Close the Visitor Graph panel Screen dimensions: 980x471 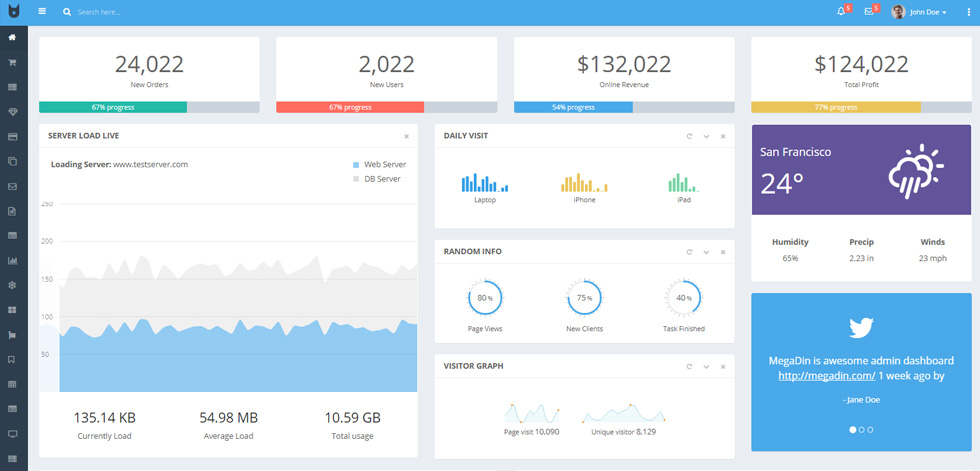[x=723, y=367]
